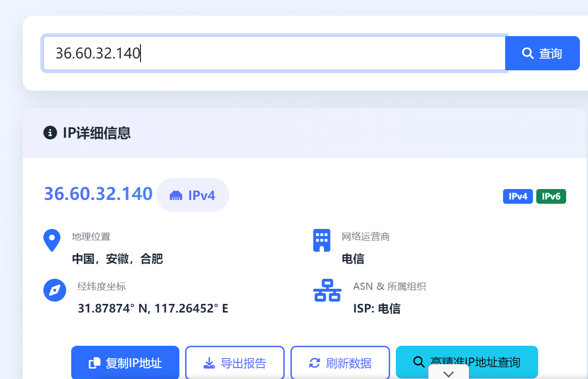588x379 pixels.
Task: Open 高精准IP地址查询
Action: (x=467, y=362)
